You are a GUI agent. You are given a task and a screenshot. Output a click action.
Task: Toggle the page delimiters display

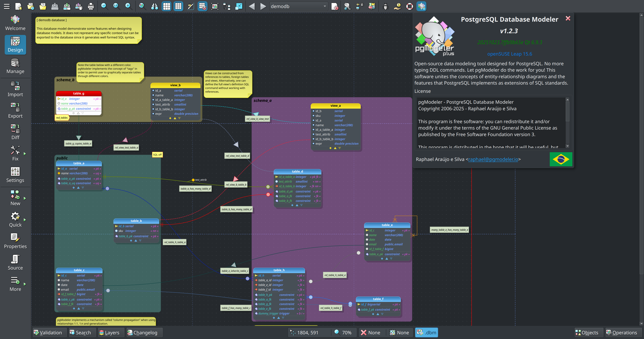(178, 6)
